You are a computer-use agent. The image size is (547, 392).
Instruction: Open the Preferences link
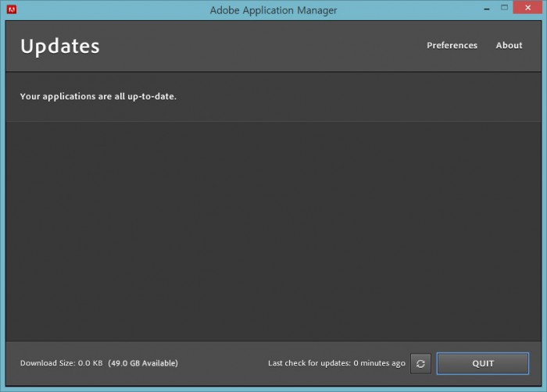tap(452, 45)
